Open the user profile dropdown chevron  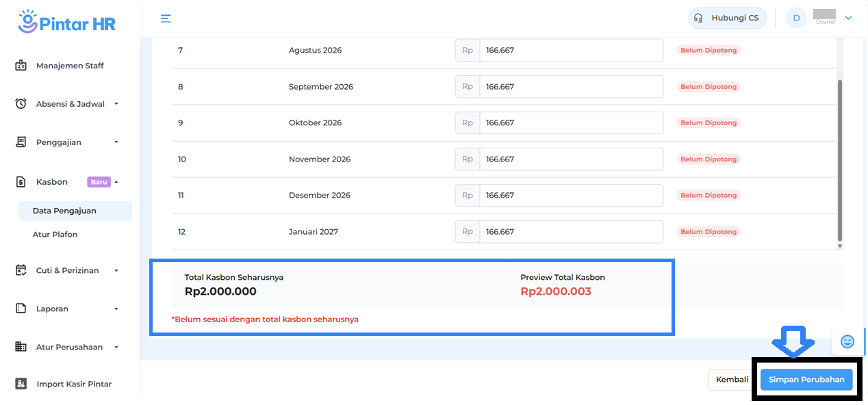(x=849, y=18)
